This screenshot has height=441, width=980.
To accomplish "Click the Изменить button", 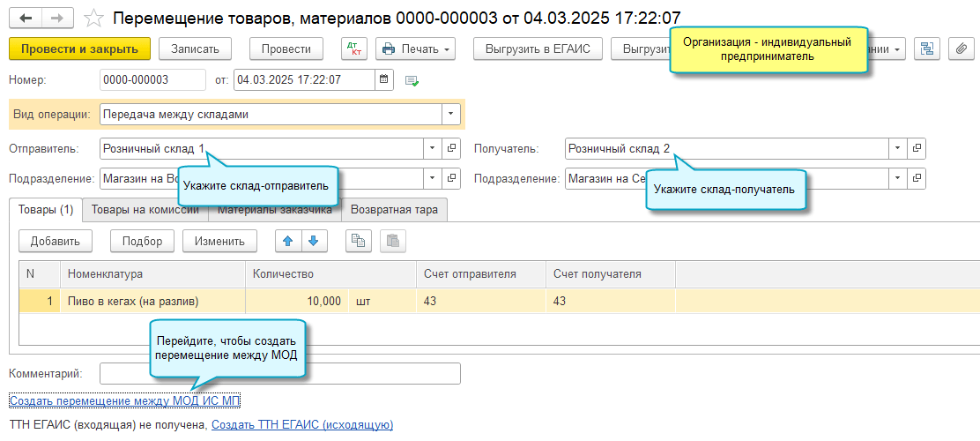I will pos(219,241).
